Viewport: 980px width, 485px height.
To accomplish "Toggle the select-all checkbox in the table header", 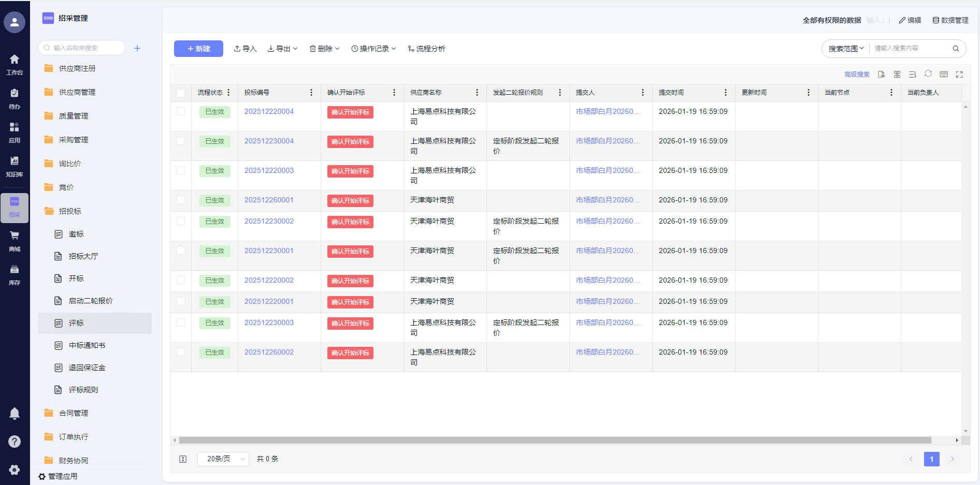I will click(x=181, y=93).
